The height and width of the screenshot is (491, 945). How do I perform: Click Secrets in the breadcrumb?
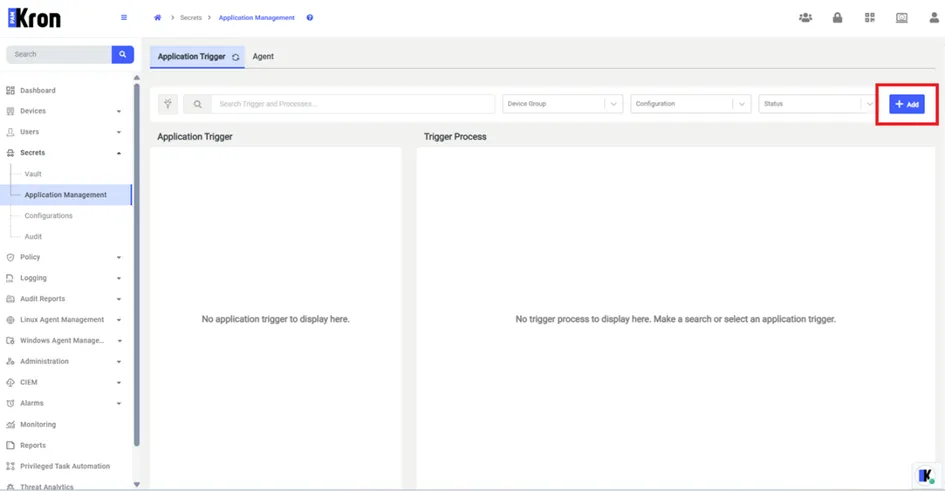tap(190, 17)
